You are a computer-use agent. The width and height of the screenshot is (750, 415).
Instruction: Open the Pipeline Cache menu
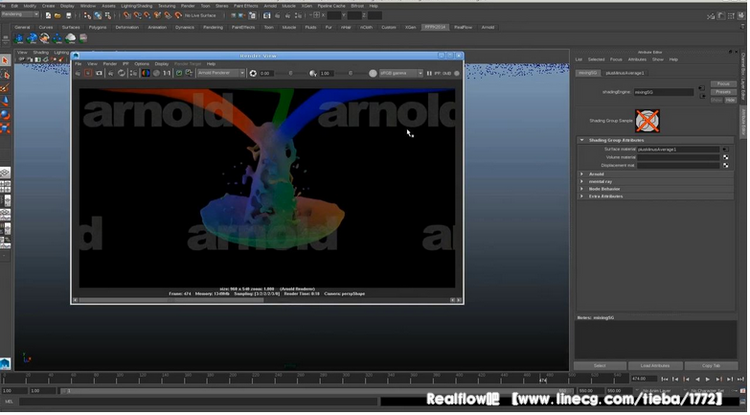pyautogui.click(x=331, y=6)
